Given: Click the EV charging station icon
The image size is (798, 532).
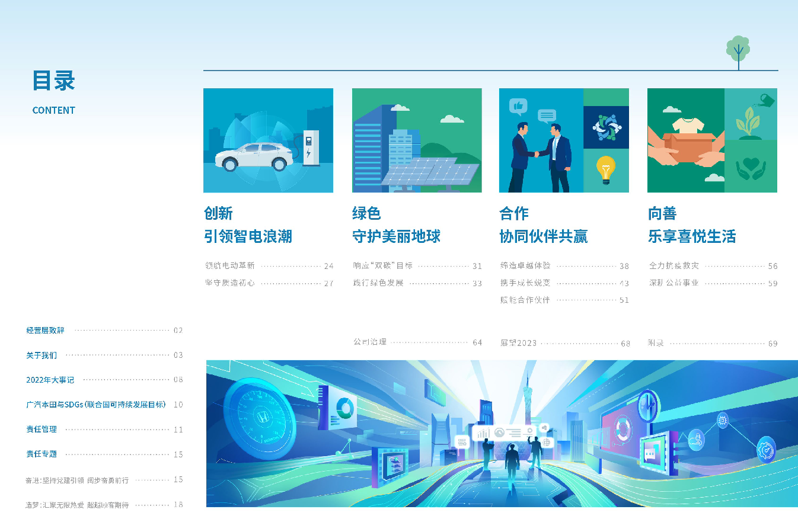Looking at the screenshot, I should point(311,147).
